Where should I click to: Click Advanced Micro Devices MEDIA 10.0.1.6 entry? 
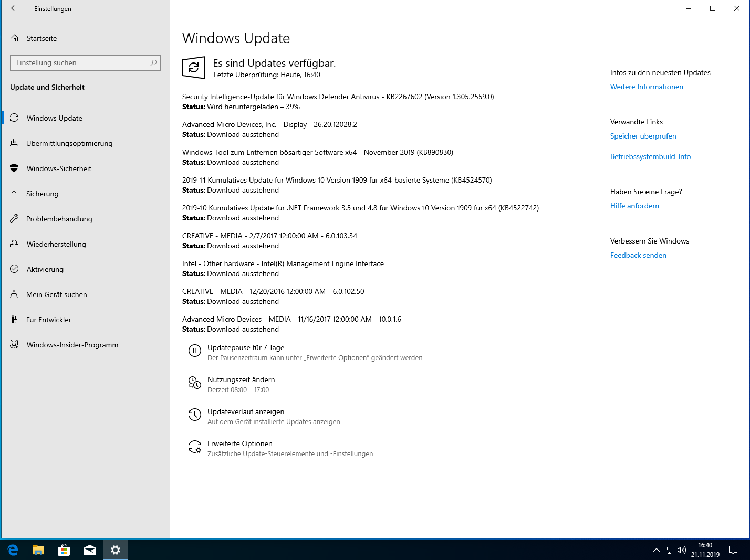click(x=291, y=319)
